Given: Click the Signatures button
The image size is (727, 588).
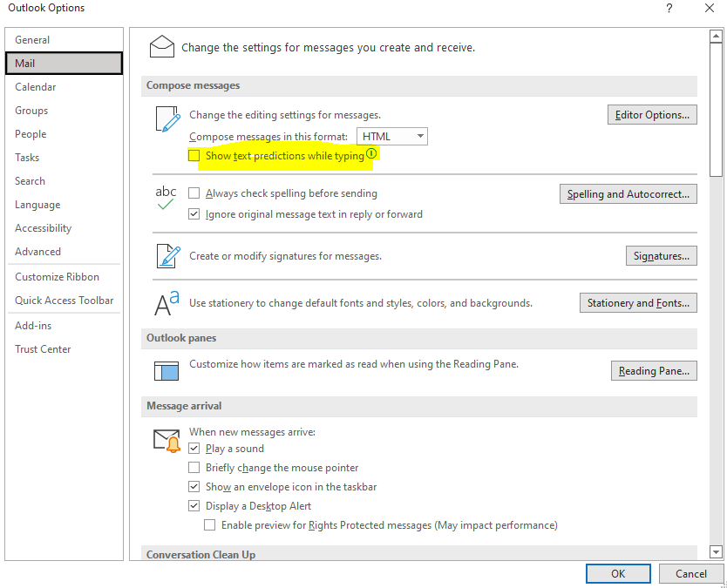Looking at the screenshot, I should 661,256.
